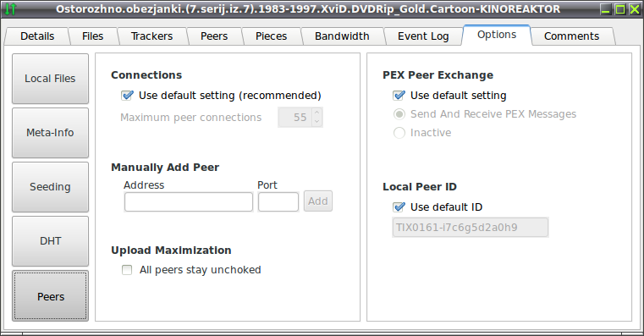644x336 pixels.
Task: Select the Peers side button
Action: pos(50,296)
